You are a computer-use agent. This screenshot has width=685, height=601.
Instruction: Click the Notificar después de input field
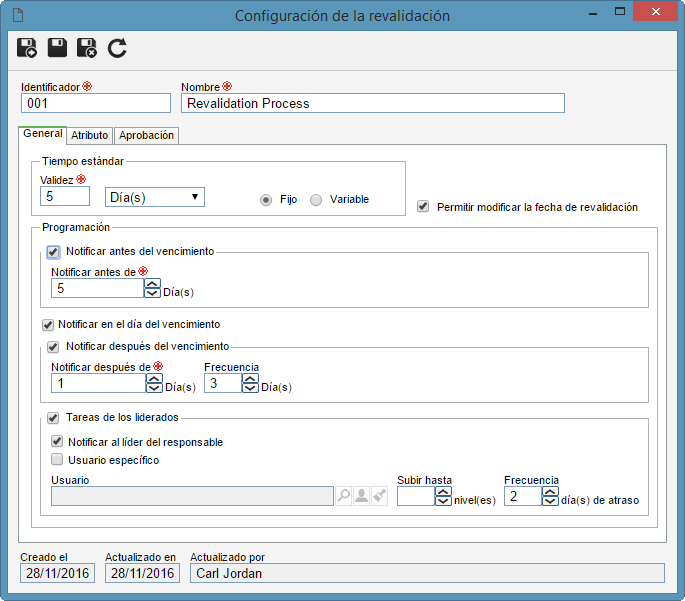point(98,383)
